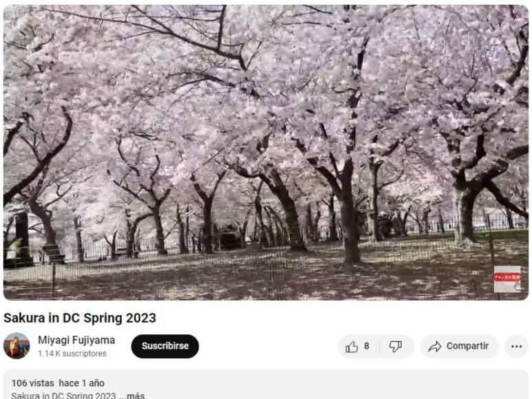Click the cherry blossom video to pause playback

266,153
